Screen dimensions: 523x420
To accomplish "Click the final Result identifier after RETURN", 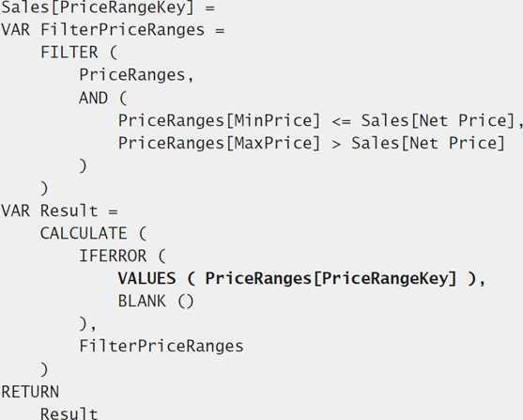I will pos(69,413).
